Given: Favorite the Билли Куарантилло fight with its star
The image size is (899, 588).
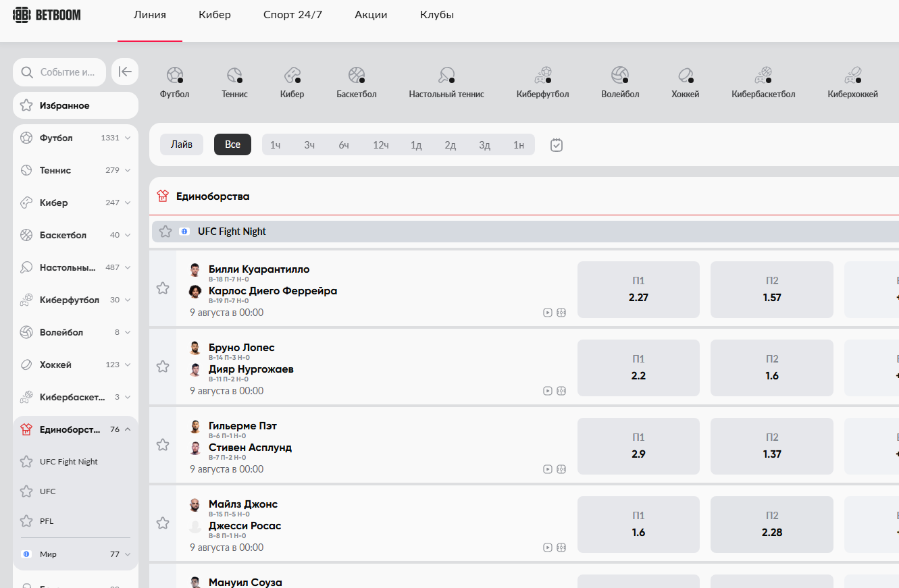Looking at the screenshot, I should 163,288.
